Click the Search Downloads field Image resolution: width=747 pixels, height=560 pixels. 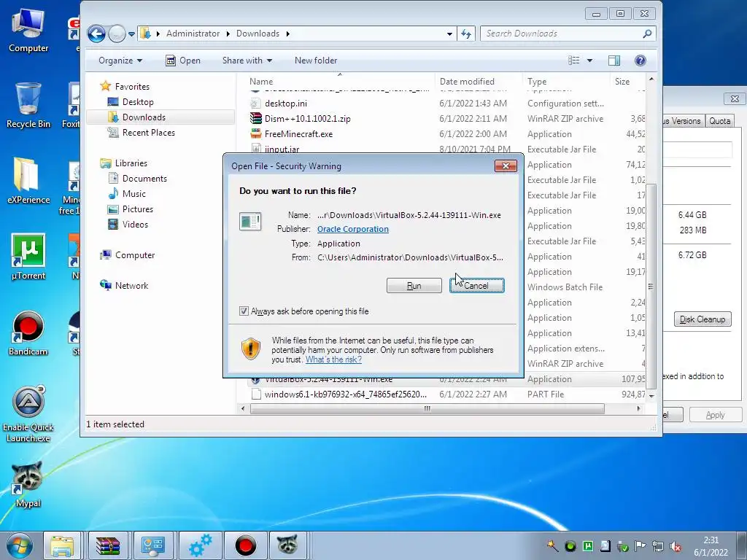tap(562, 34)
